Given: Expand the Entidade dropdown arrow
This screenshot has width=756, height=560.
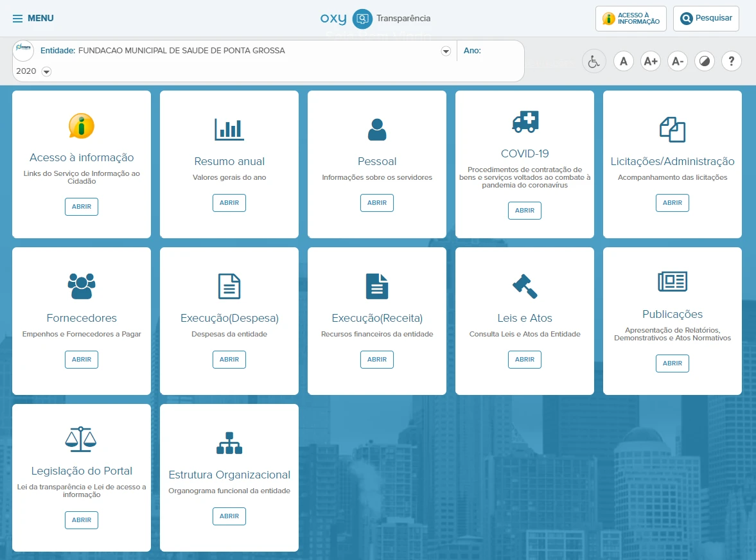Looking at the screenshot, I should [x=446, y=51].
